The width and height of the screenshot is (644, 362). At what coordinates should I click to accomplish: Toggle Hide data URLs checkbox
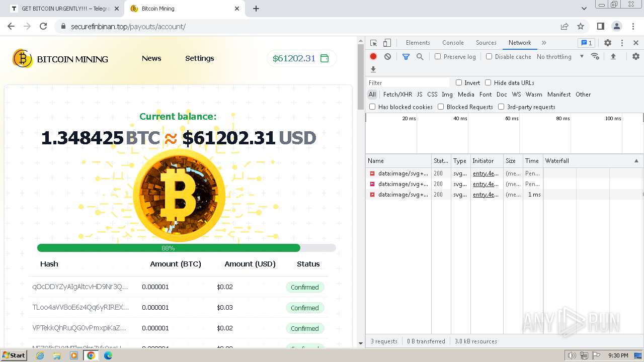pyautogui.click(x=488, y=82)
